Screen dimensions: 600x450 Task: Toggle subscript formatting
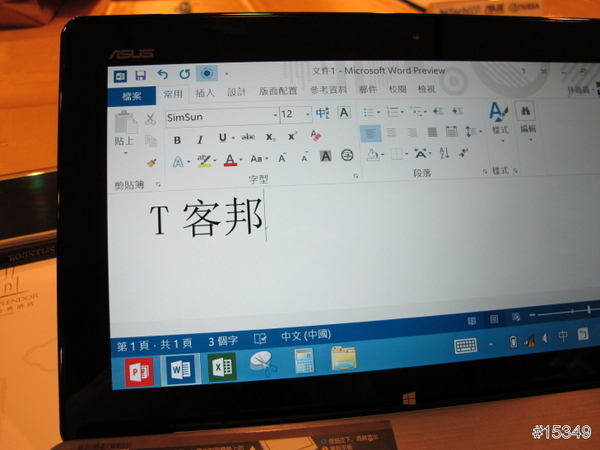270,137
